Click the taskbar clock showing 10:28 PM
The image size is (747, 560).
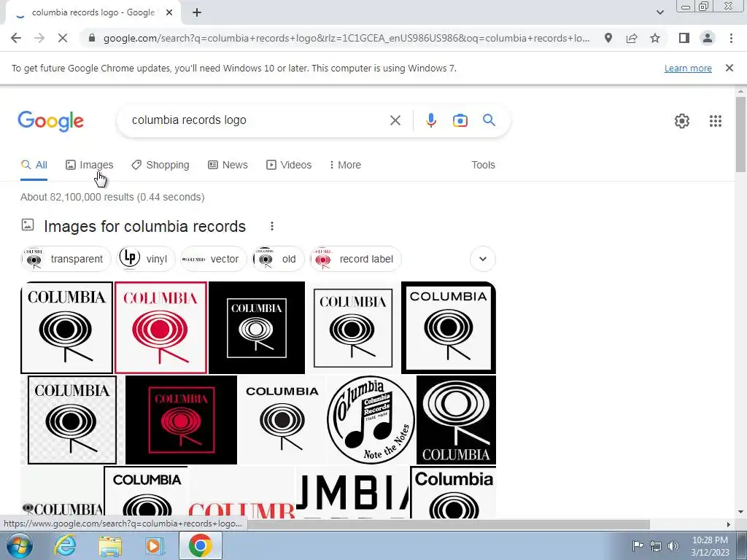[x=710, y=546]
